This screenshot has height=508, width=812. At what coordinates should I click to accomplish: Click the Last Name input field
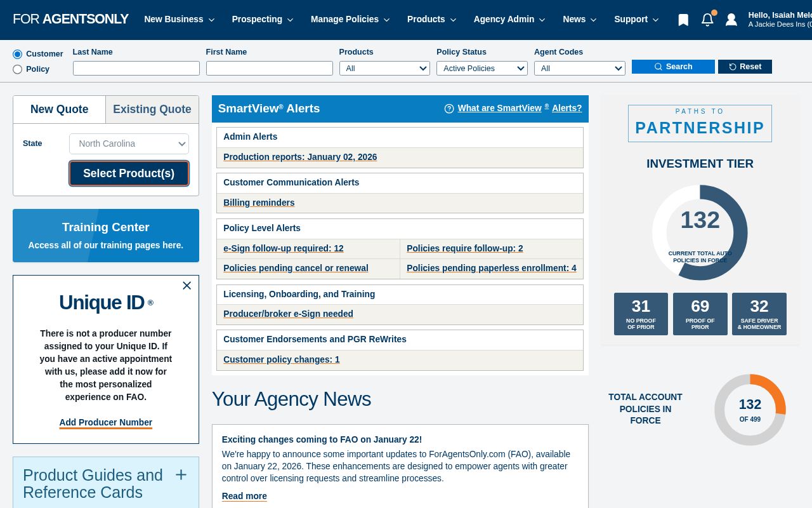coord(136,68)
